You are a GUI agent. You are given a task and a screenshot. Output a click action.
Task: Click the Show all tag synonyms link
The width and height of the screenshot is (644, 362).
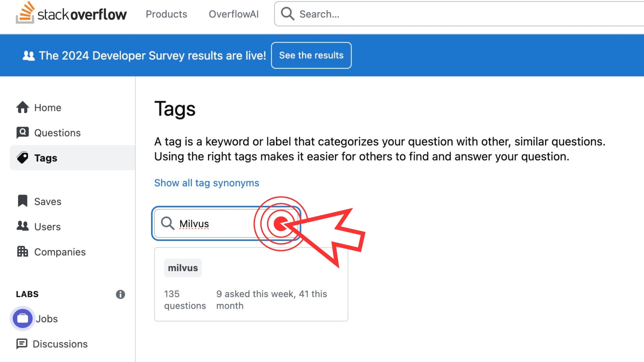click(207, 183)
